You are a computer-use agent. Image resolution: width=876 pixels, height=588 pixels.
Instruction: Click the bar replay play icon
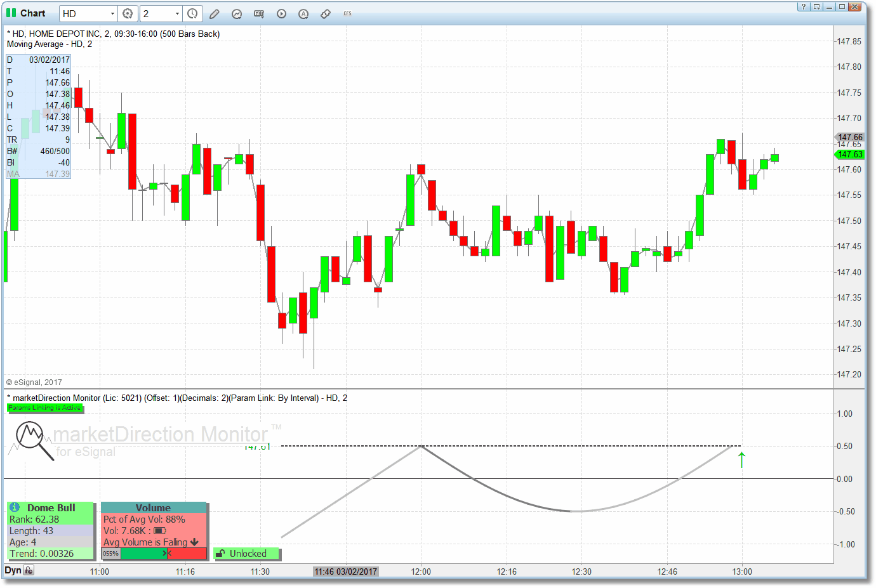[x=281, y=13]
